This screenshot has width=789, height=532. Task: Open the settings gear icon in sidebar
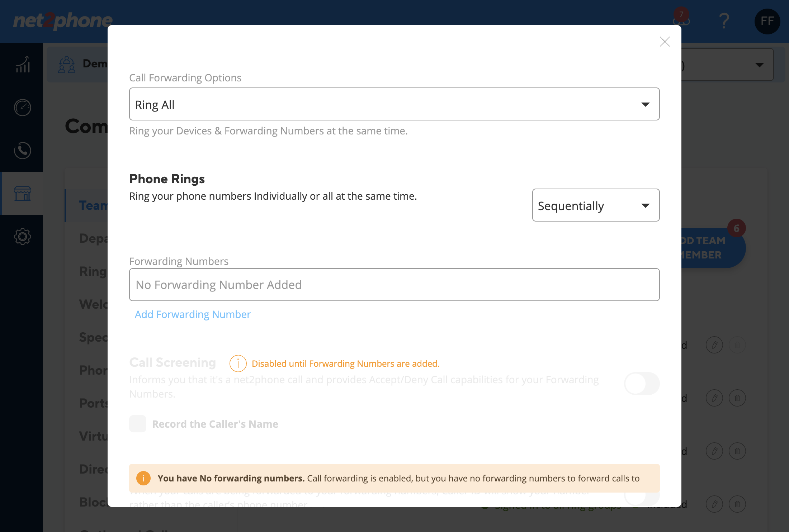pyautogui.click(x=22, y=237)
